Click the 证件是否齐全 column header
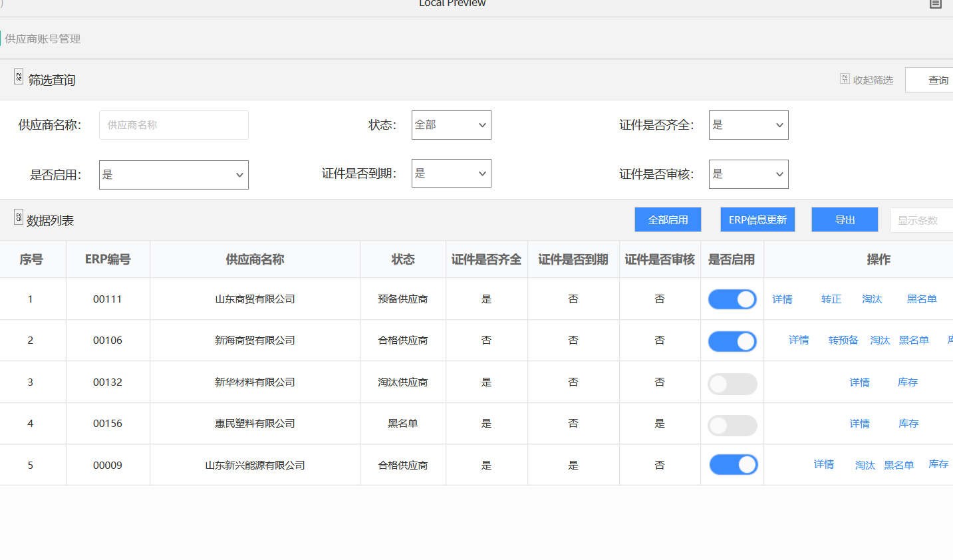Image resolution: width=953 pixels, height=560 pixels. 486,259
